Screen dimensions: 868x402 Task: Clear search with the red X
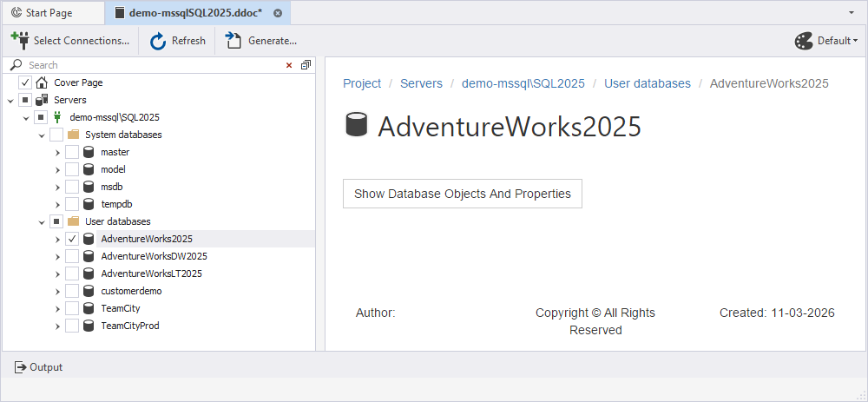[x=289, y=65]
